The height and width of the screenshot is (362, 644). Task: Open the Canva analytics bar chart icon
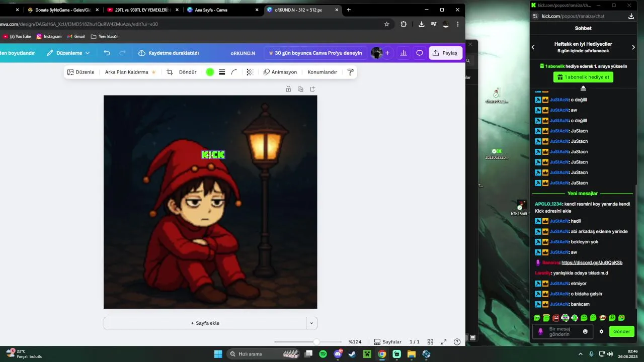point(403,53)
